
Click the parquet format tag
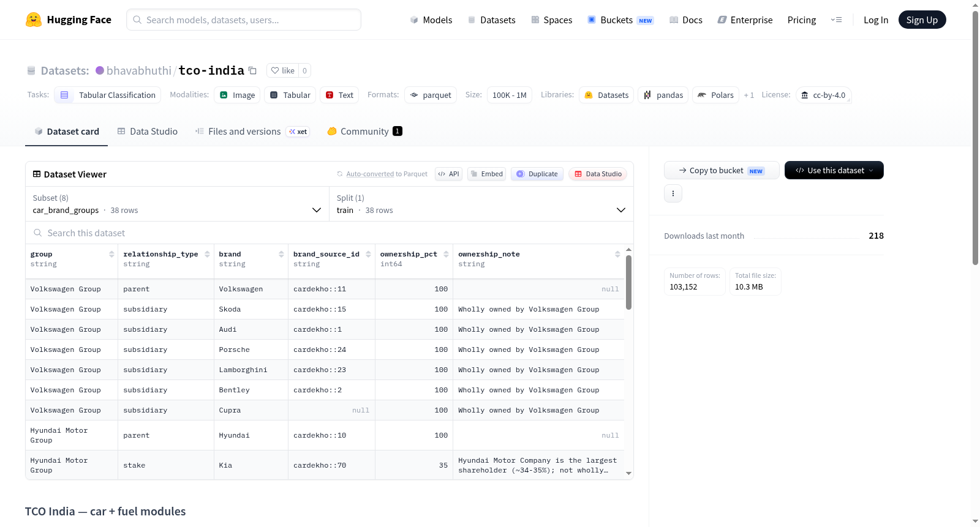pos(431,95)
